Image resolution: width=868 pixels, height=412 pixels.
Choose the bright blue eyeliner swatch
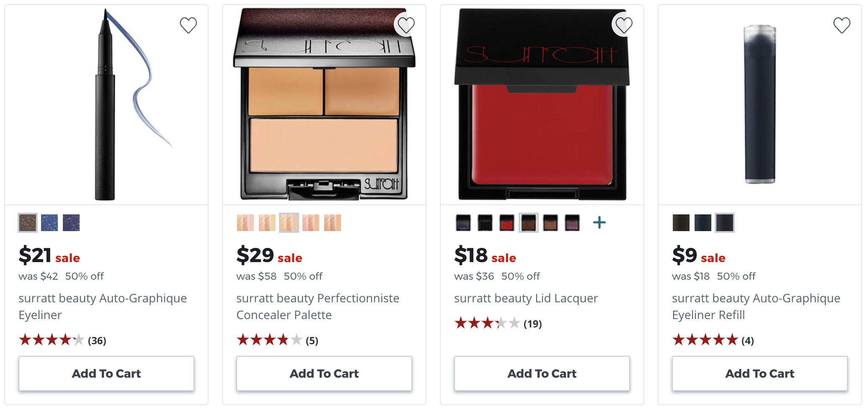point(49,223)
